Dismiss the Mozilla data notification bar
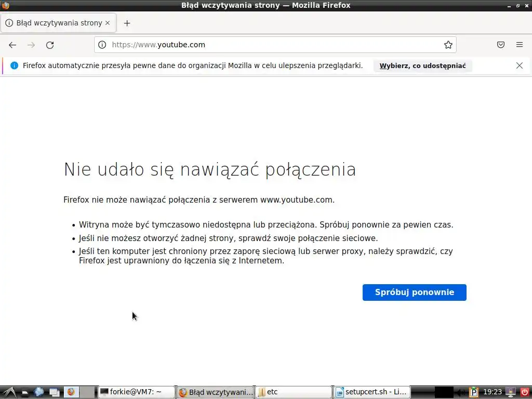This screenshot has height=399, width=532. pyautogui.click(x=520, y=65)
